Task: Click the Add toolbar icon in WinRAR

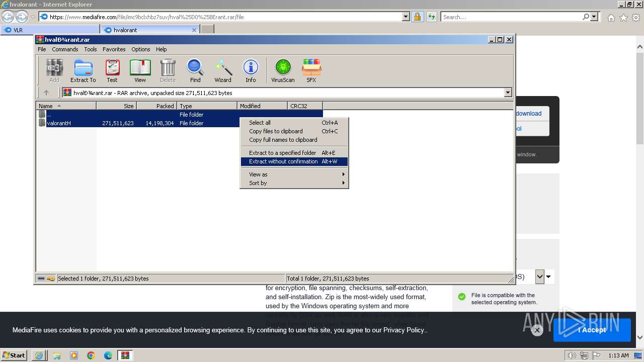Action: coord(54,70)
